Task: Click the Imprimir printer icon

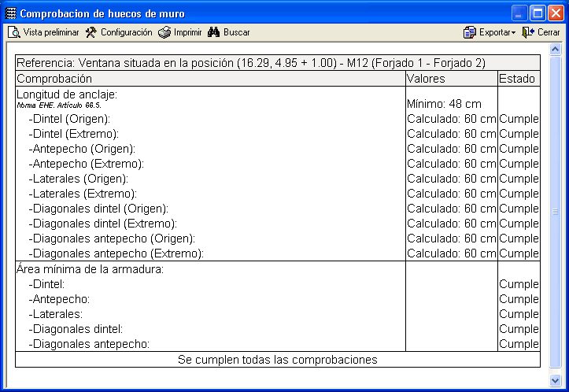Action: pyautogui.click(x=164, y=32)
